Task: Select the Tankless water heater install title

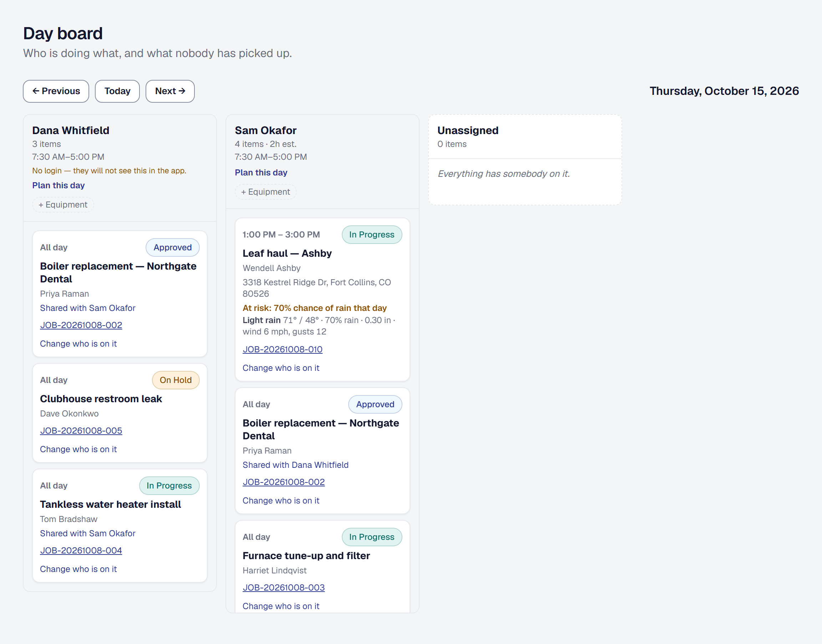Action: coord(111,505)
